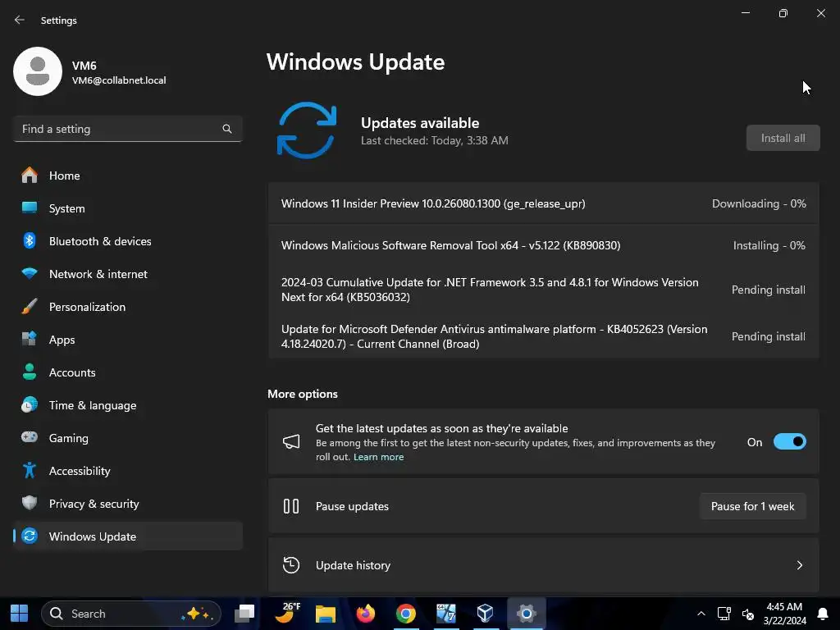Open Privacy & security settings
Screen dimensions: 840x630
[x=127, y=503]
